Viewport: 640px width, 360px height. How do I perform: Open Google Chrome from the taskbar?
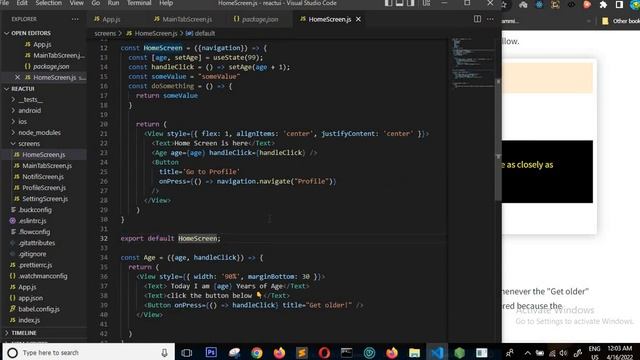tap(257, 352)
